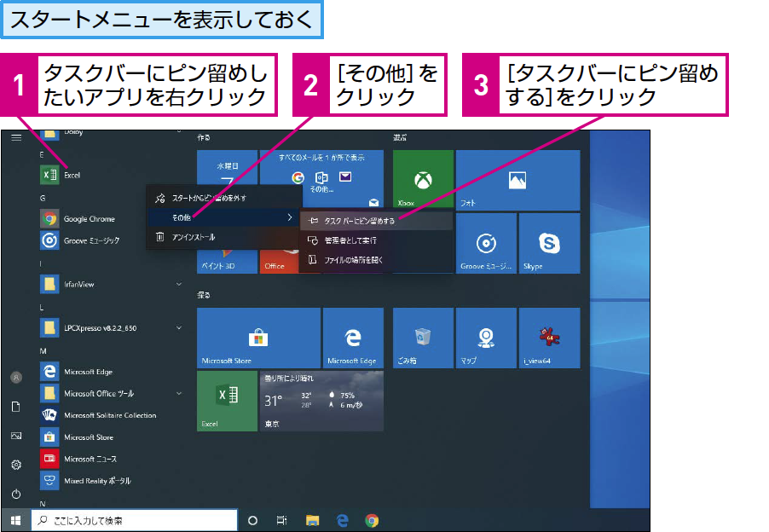Open the マップ tile
The height and width of the screenshot is (532, 769).
[486, 338]
